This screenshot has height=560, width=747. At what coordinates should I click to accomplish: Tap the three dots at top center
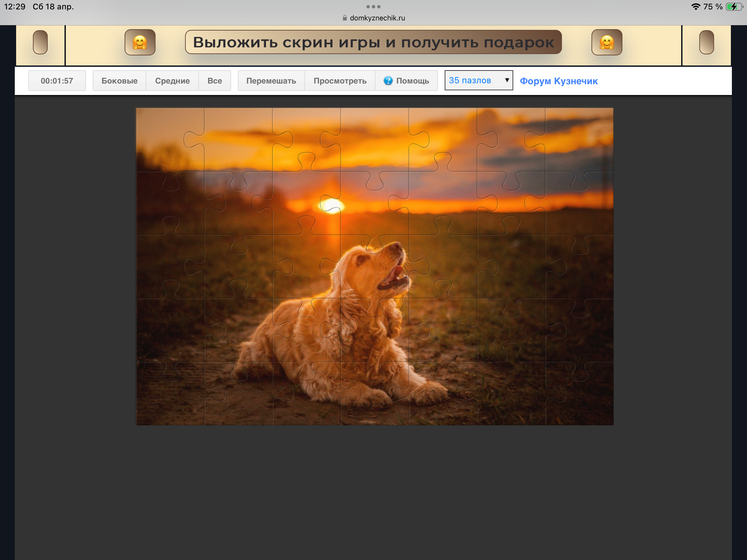click(x=373, y=6)
